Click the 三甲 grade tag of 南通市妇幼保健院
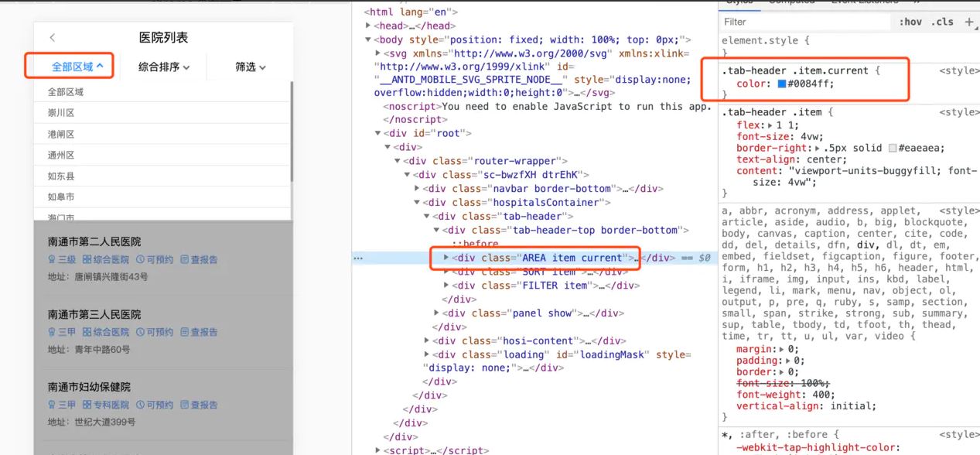 (x=62, y=405)
